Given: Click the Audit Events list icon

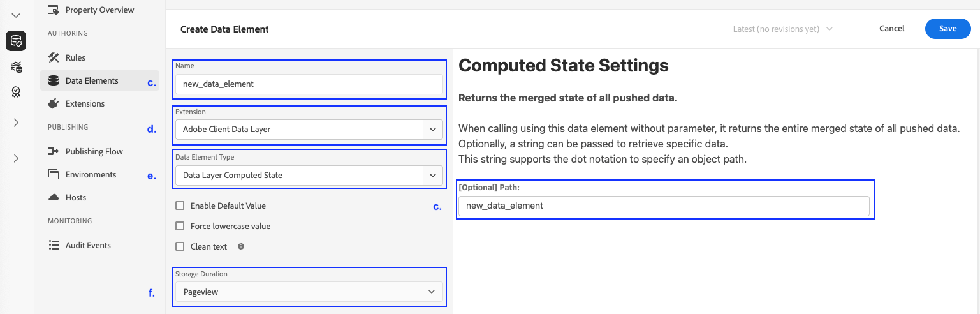Looking at the screenshot, I should 54,245.
